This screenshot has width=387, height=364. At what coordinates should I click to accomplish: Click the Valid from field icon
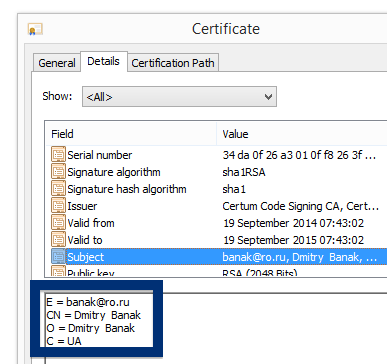tap(58, 223)
